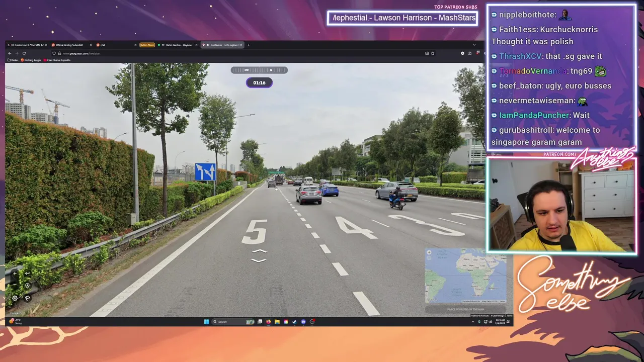This screenshot has width=644, height=362.
Task: Close the GeoGuessr tab
Action: (241, 45)
